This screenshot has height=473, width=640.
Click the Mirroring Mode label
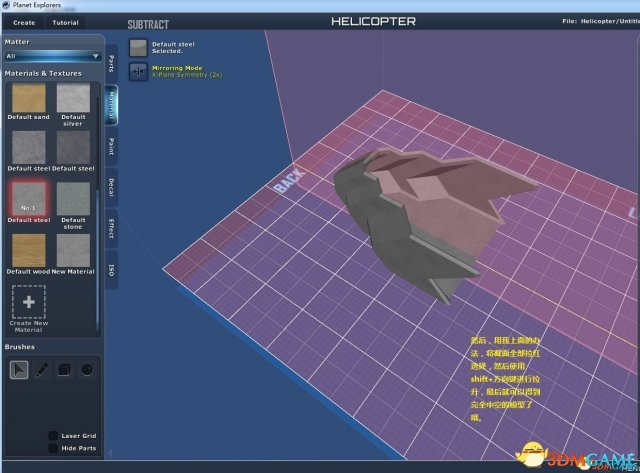tap(177, 68)
